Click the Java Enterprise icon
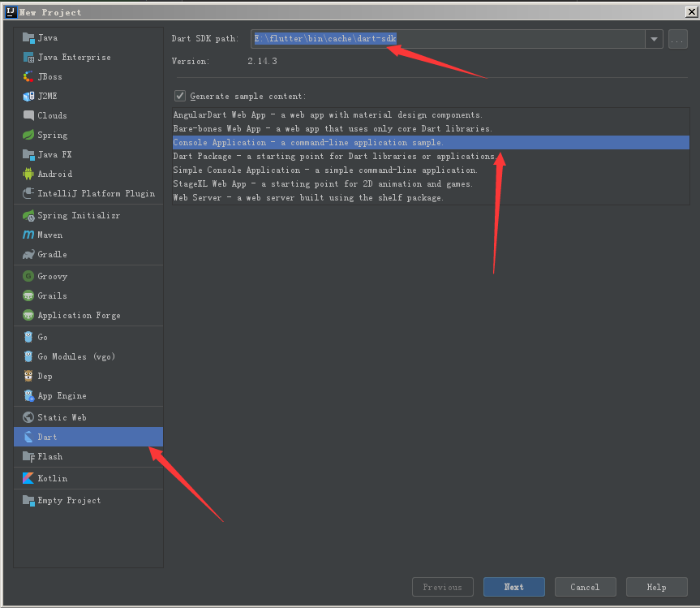 point(28,57)
